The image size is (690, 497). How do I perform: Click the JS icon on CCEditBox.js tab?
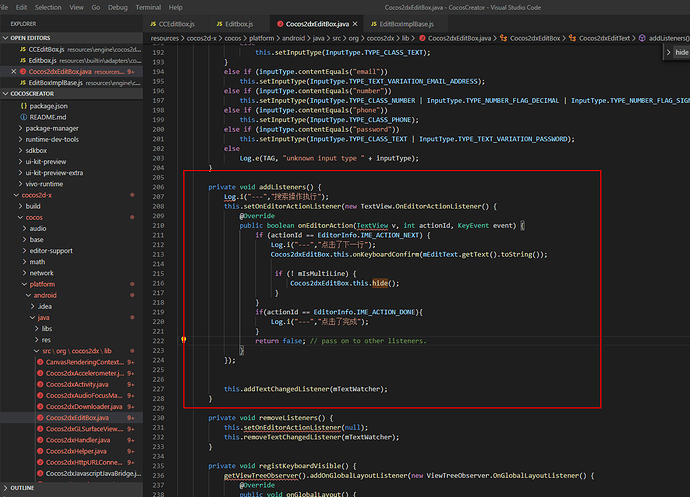click(152, 23)
